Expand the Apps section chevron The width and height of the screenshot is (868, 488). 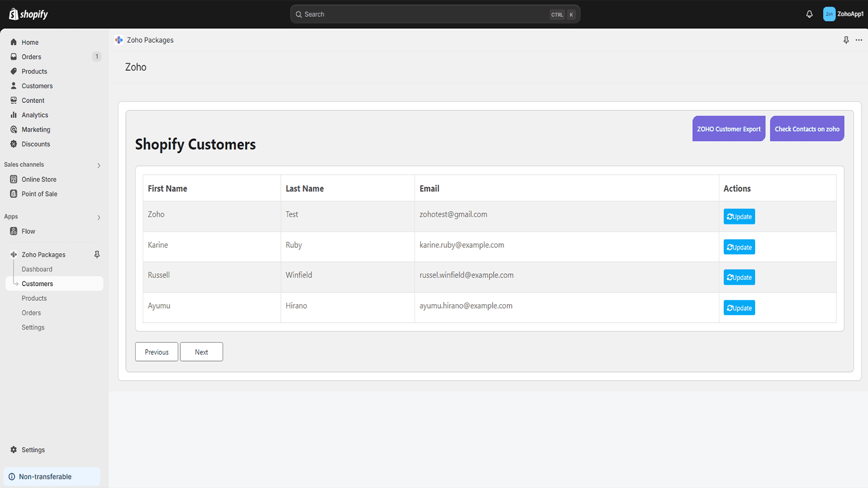coord(99,217)
